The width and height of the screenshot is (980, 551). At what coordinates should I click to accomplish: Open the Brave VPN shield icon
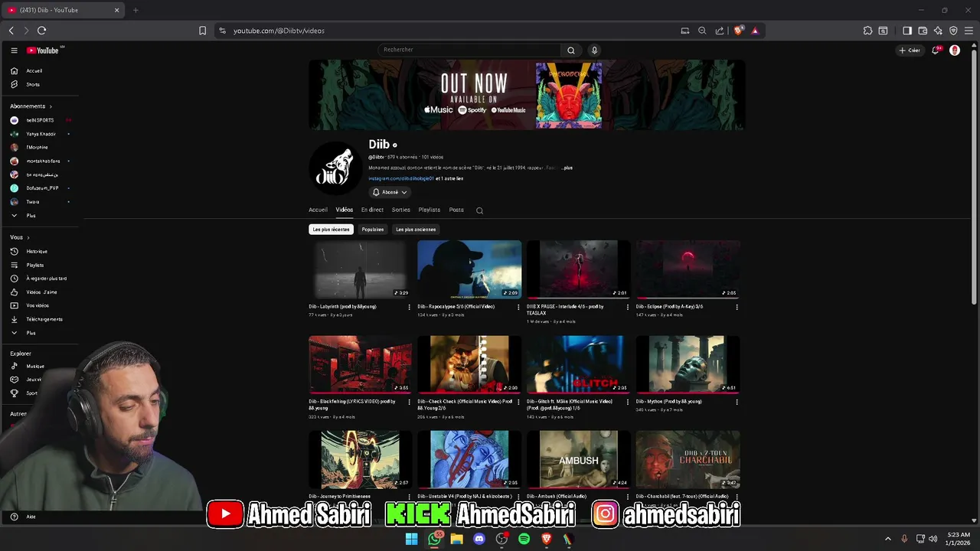click(953, 31)
